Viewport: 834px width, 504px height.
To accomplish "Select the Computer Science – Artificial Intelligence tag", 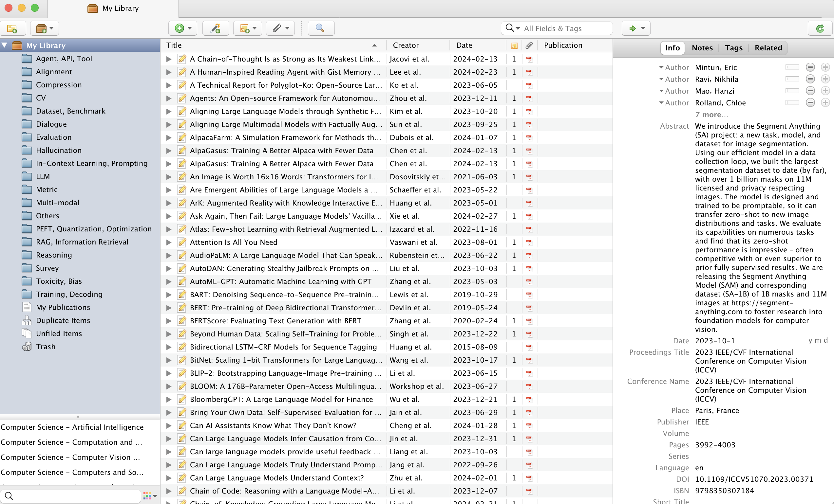I will tap(72, 427).
